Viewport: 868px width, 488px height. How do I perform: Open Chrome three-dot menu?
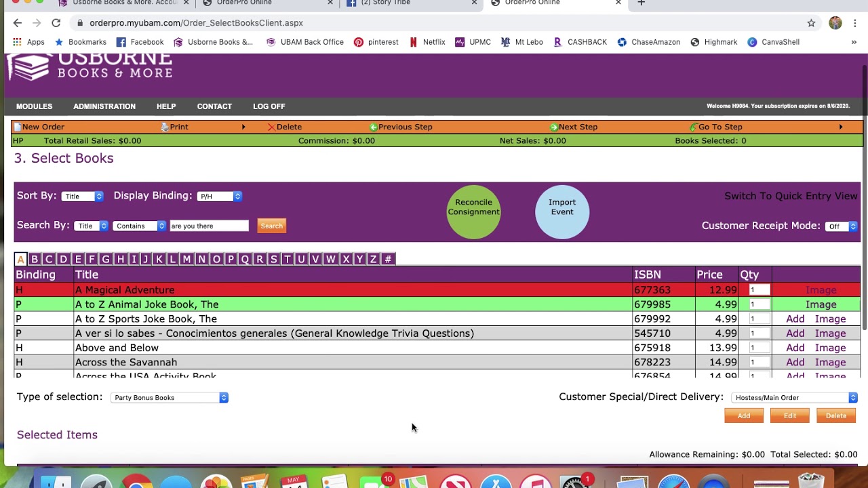click(855, 23)
